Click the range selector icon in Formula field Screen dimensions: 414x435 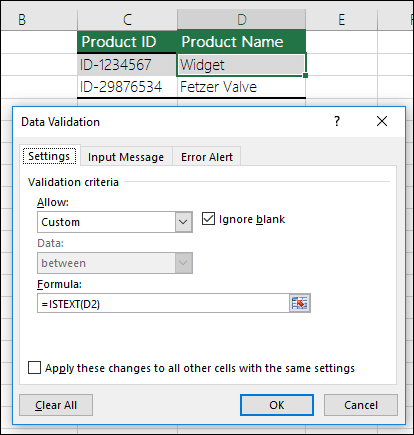point(299,303)
